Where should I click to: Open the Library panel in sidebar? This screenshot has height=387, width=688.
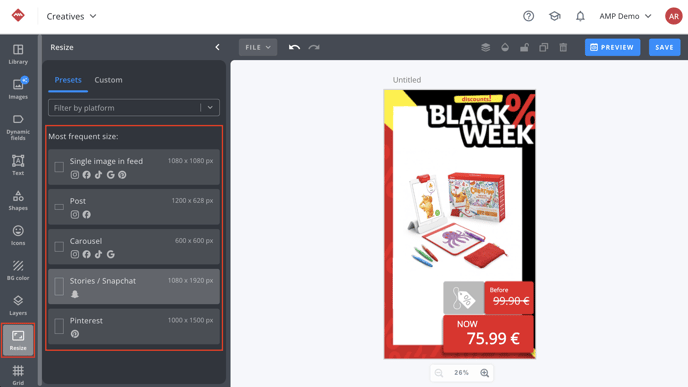pos(18,54)
